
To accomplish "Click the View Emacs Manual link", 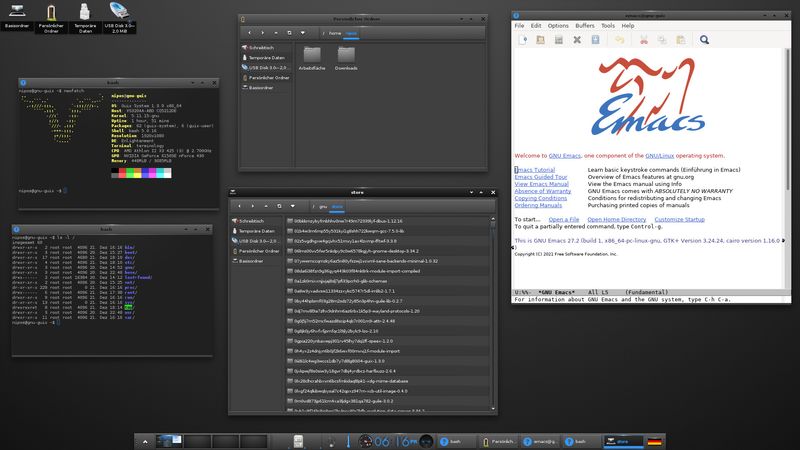I will point(541,184).
